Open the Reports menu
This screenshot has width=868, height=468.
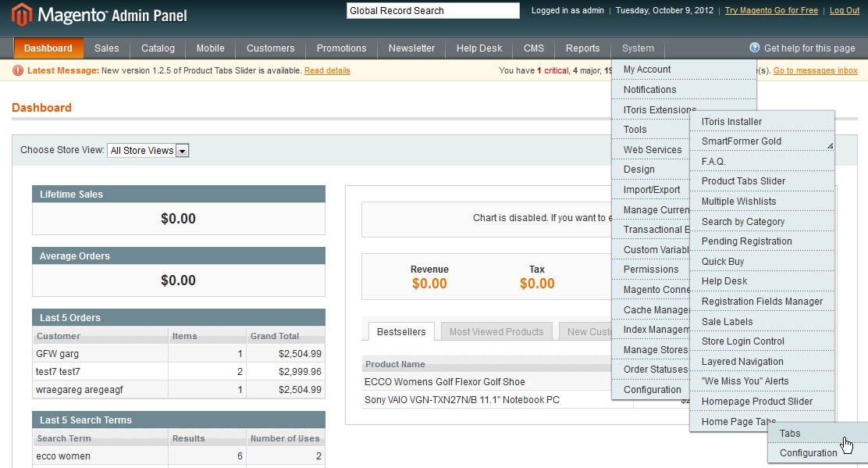tap(582, 48)
